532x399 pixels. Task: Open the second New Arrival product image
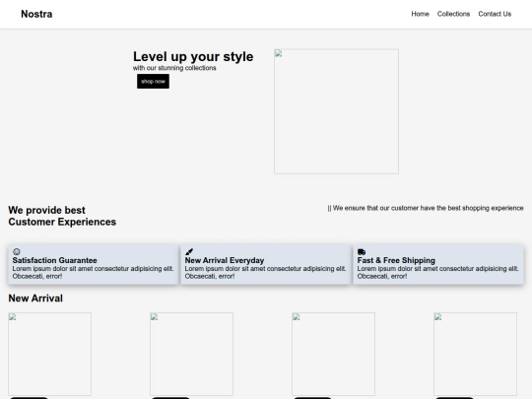pyautogui.click(x=192, y=354)
